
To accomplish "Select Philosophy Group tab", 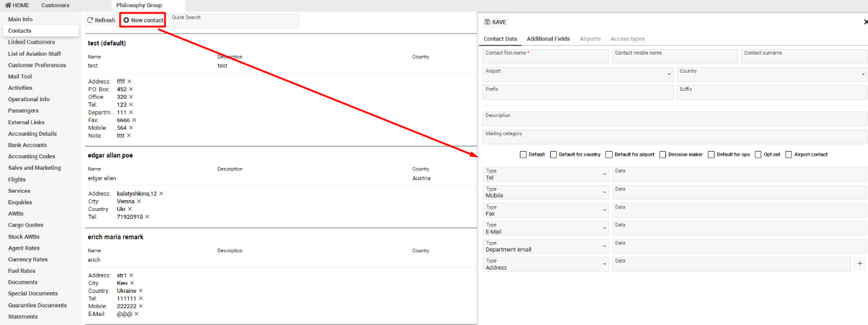I will tap(139, 5).
